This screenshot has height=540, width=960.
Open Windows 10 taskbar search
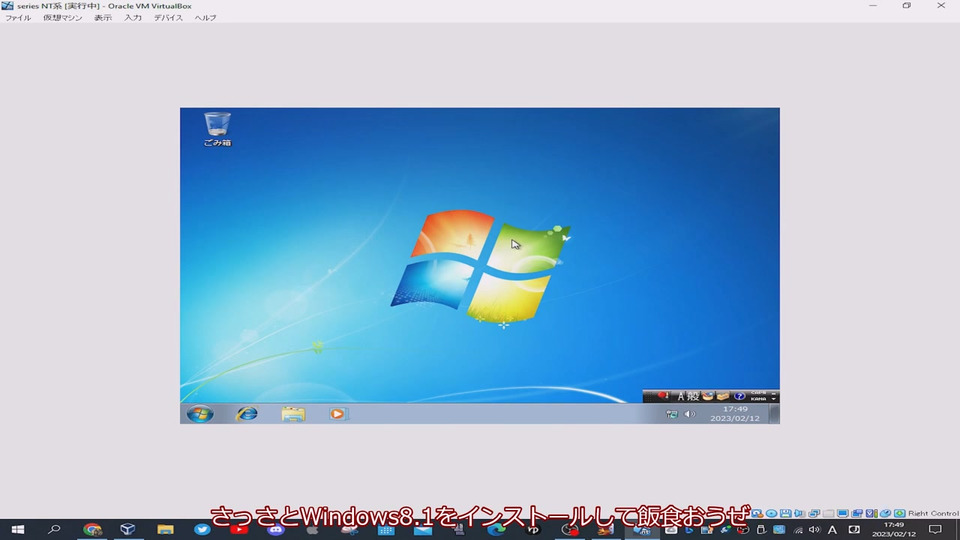tap(54, 530)
